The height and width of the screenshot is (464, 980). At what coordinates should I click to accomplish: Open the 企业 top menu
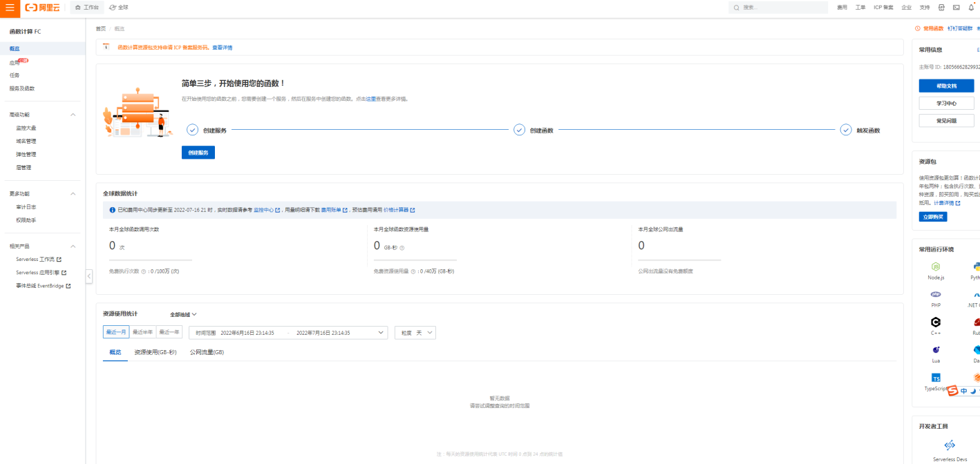tap(907, 7)
